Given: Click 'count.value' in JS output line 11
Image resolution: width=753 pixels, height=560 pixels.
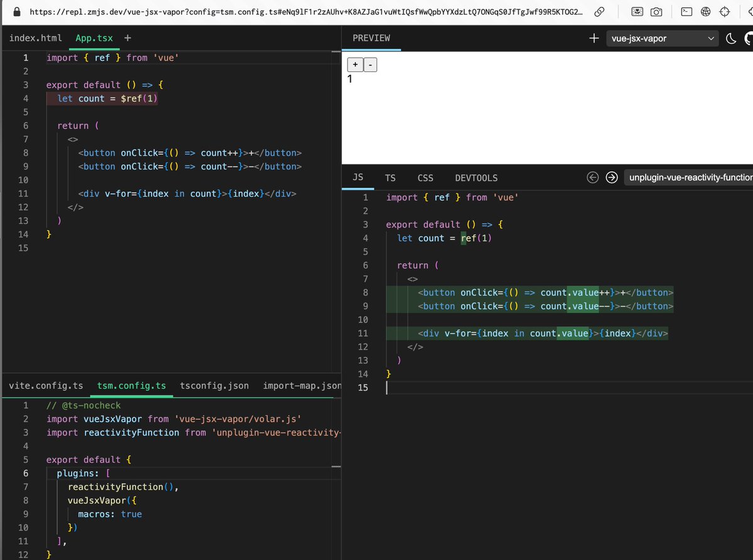Looking at the screenshot, I should tap(559, 334).
